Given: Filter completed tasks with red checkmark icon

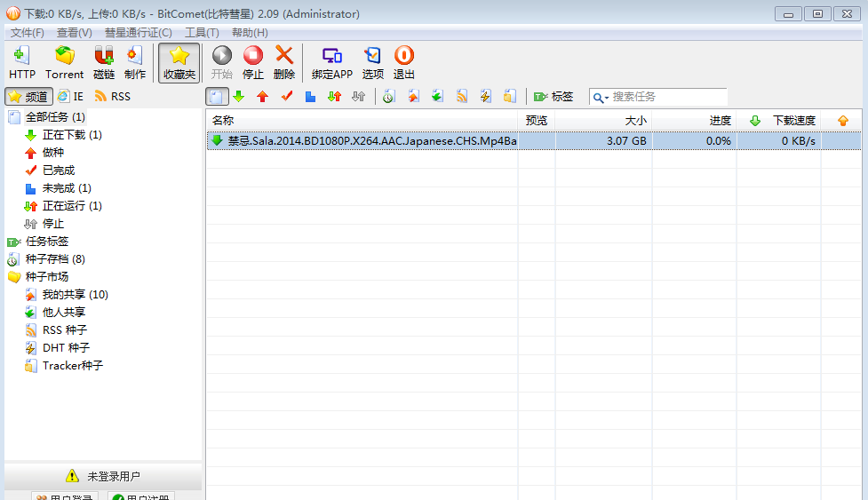Looking at the screenshot, I should tap(287, 97).
